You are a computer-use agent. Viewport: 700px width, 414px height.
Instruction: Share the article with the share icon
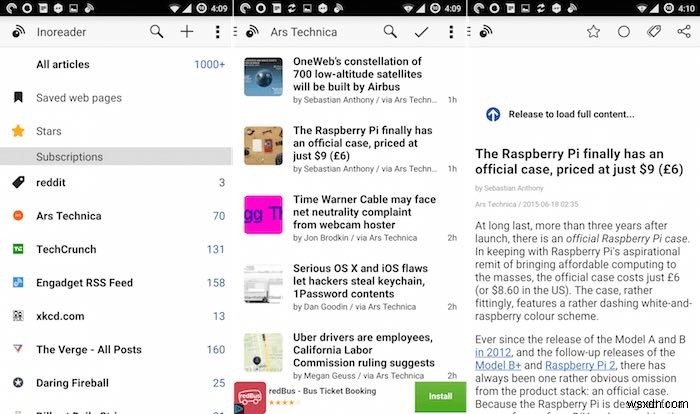pos(684,31)
